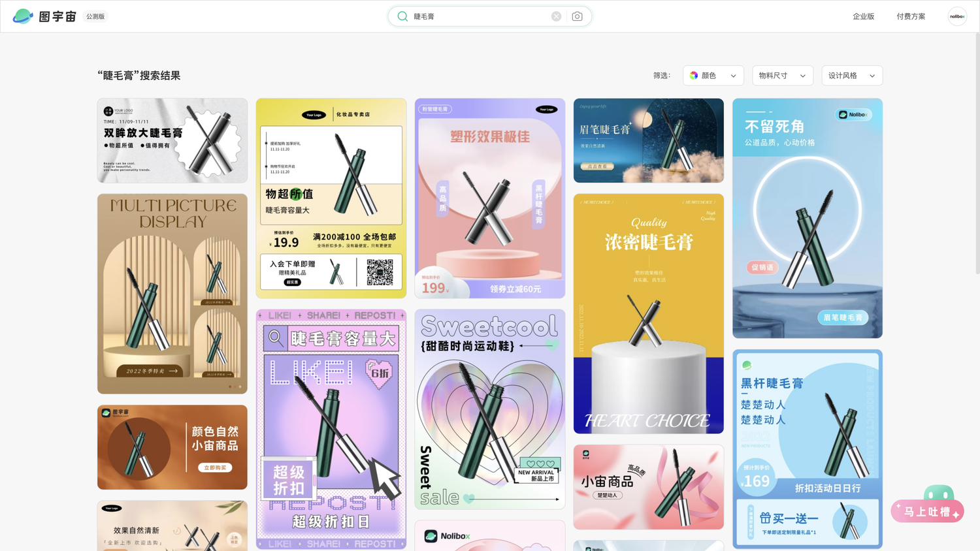Open the 眉笔睫毛膏 night sky banner template
The image size is (980, 551).
649,140
